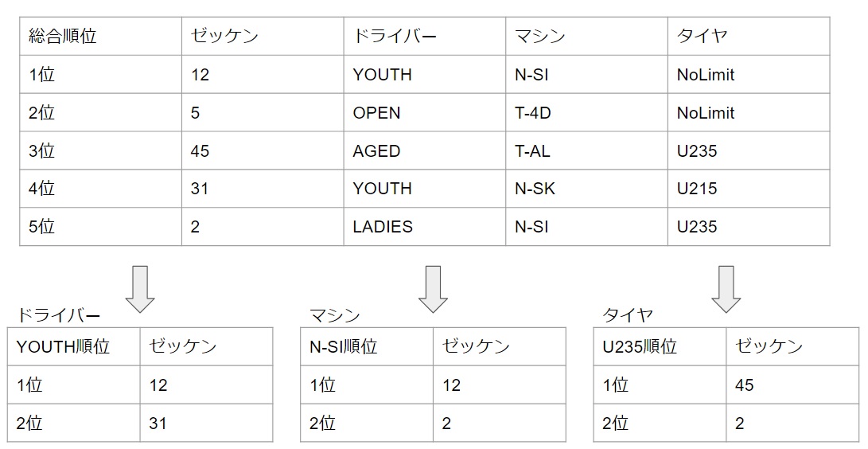Click the タイヤ label above the U235順位 table
Image resolution: width=868 pixels, height=449 pixels.
(x=629, y=315)
